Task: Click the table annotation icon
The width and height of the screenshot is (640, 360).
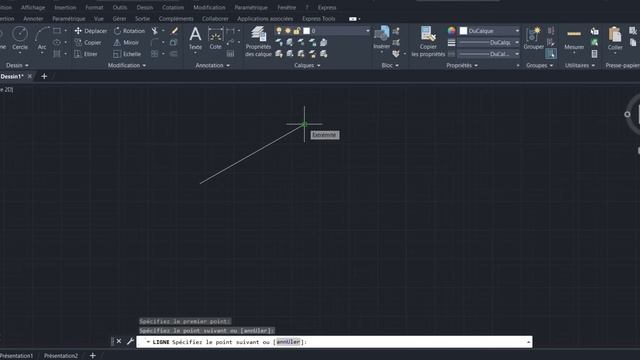Action: [230, 54]
